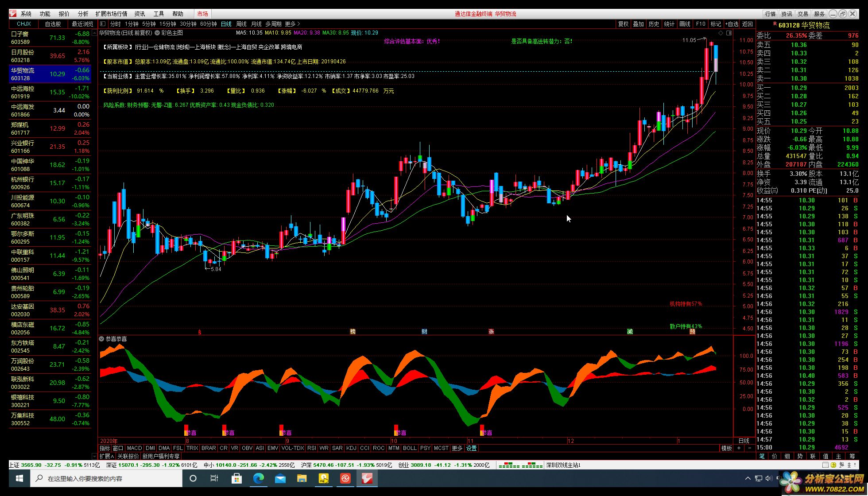This screenshot has height=496, width=868.
Task: Open the Windows Start menu
Action: (x=19, y=478)
